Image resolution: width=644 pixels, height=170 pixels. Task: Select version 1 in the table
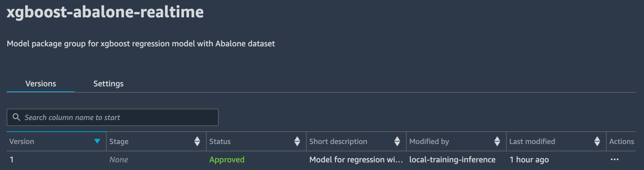click(12, 160)
